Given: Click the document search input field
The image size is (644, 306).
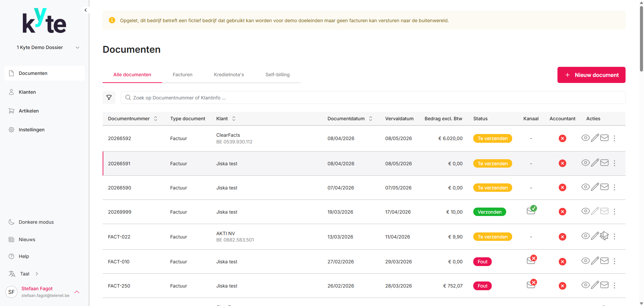Looking at the screenshot, I should tap(372, 98).
